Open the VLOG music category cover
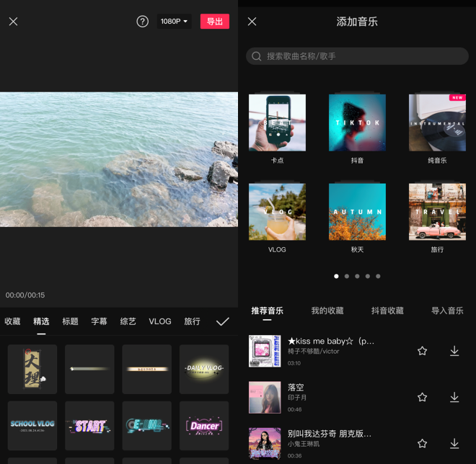Viewport: 476px width, 464px height. [x=277, y=212]
